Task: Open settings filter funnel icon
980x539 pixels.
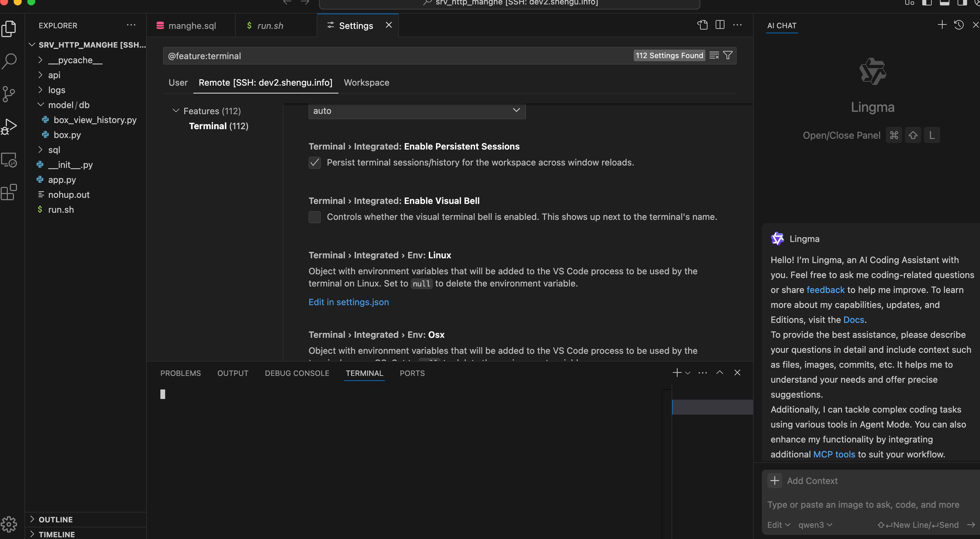Action: pyautogui.click(x=728, y=55)
